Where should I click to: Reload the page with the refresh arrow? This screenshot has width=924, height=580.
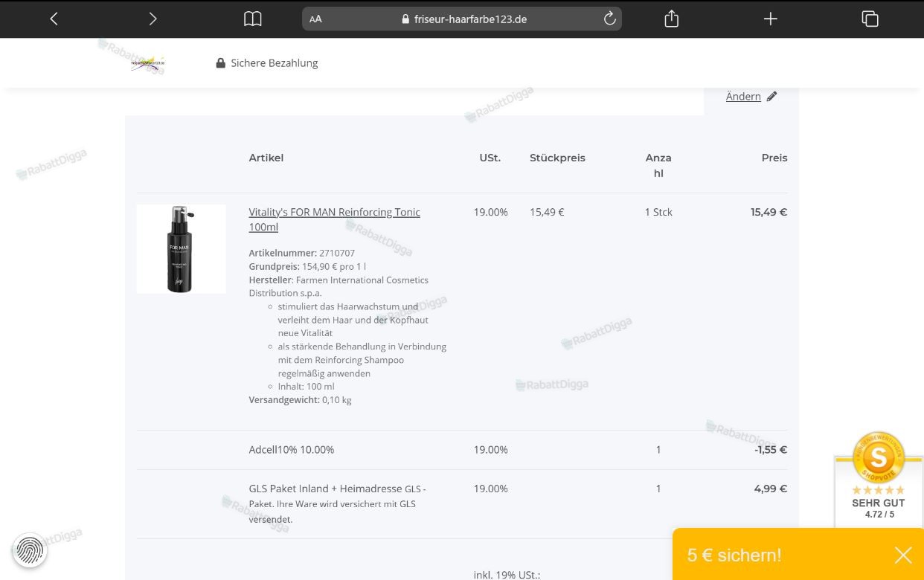(609, 19)
